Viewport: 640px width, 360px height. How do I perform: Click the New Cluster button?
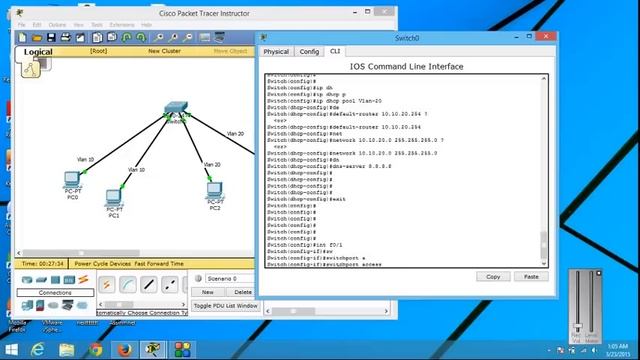pyautogui.click(x=164, y=51)
